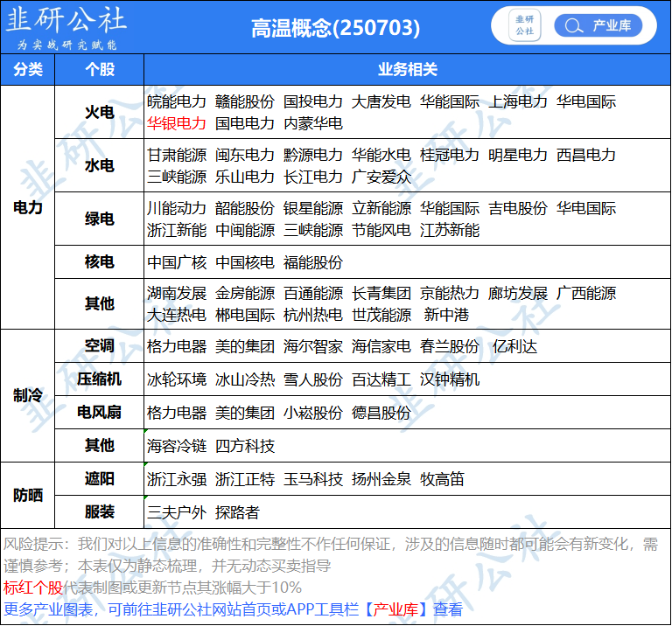This screenshot has height=626, width=672.
Task: Click 广安爱众 stock name
Action: pos(381,177)
